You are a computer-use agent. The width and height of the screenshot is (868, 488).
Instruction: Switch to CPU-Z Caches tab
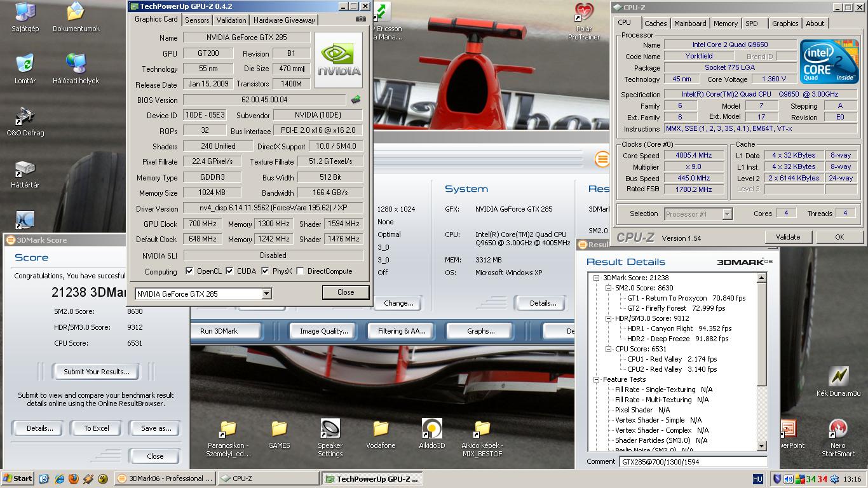pyautogui.click(x=655, y=24)
